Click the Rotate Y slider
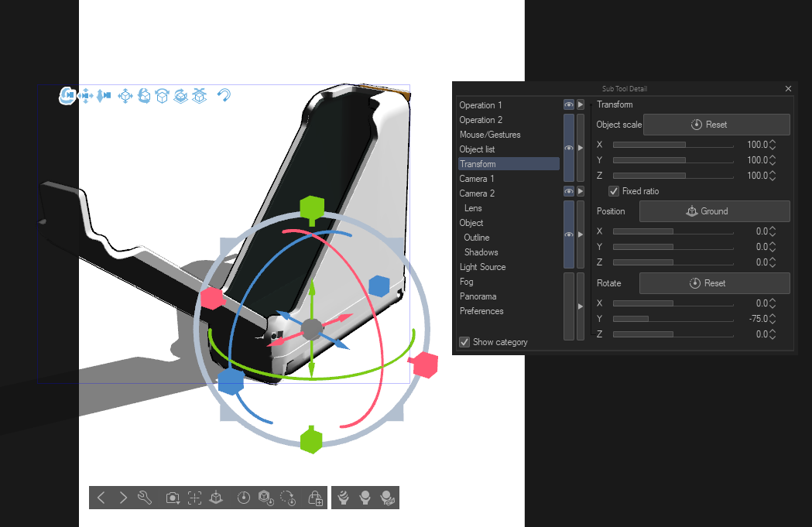Screen dimensions: 812x527 tap(672, 319)
